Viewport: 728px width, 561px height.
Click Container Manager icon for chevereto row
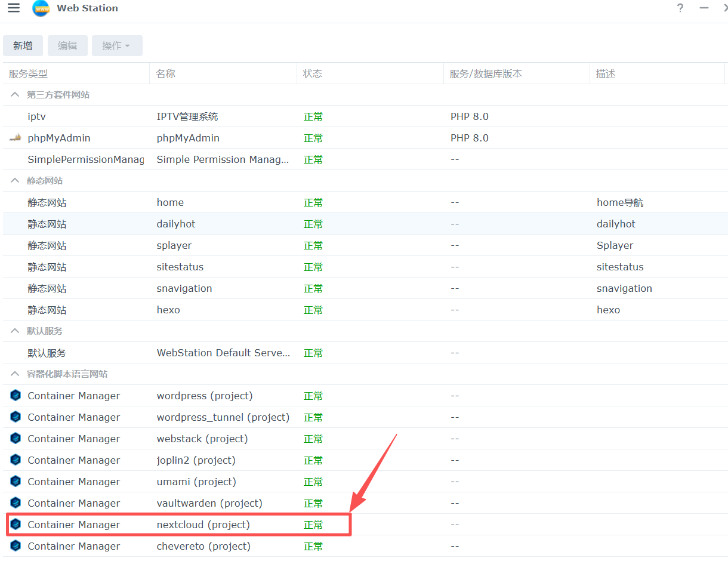tap(16, 546)
